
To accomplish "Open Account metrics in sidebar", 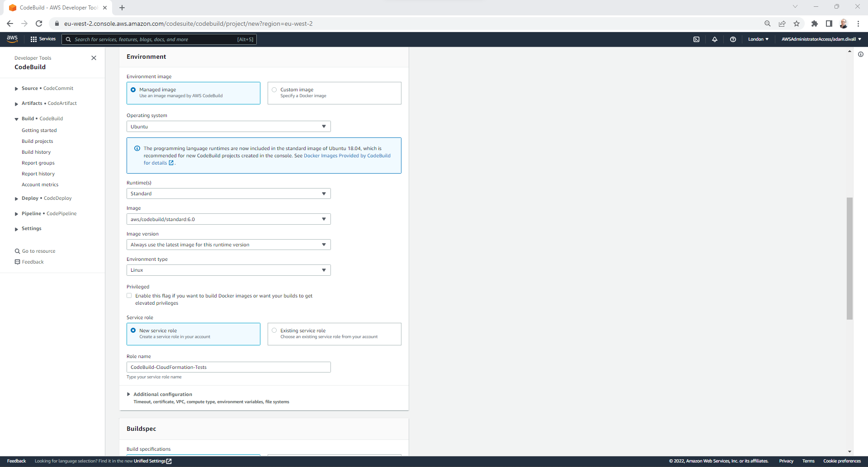I will pos(40,184).
